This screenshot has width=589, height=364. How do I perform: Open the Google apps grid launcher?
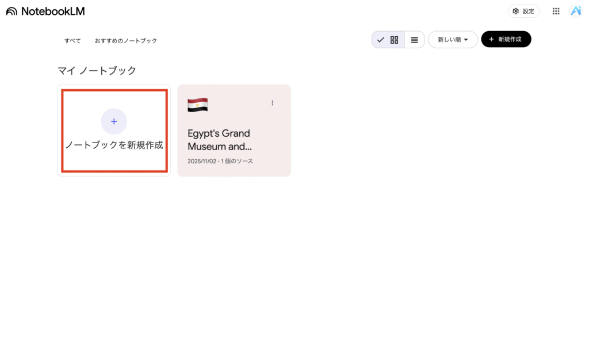pyautogui.click(x=556, y=11)
